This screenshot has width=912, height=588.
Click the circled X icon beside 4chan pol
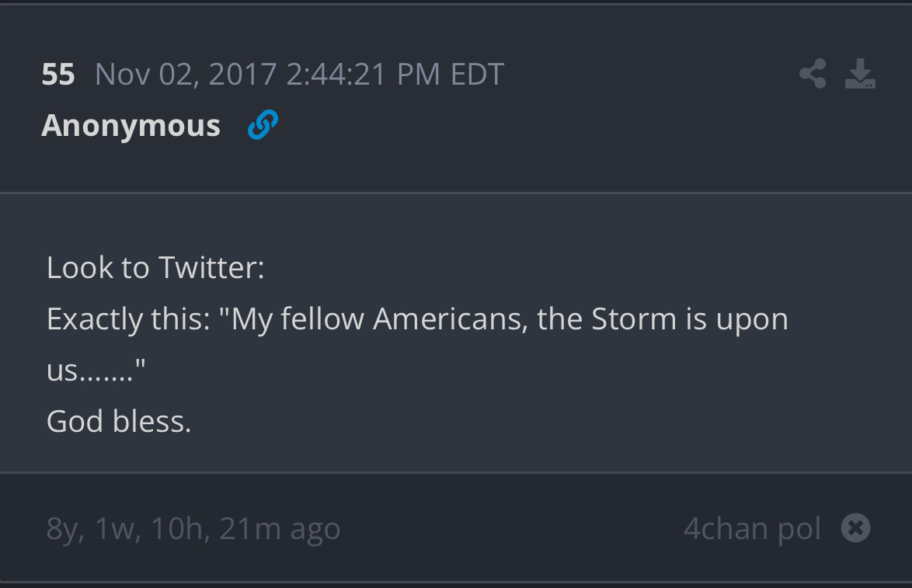click(x=855, y=528)
